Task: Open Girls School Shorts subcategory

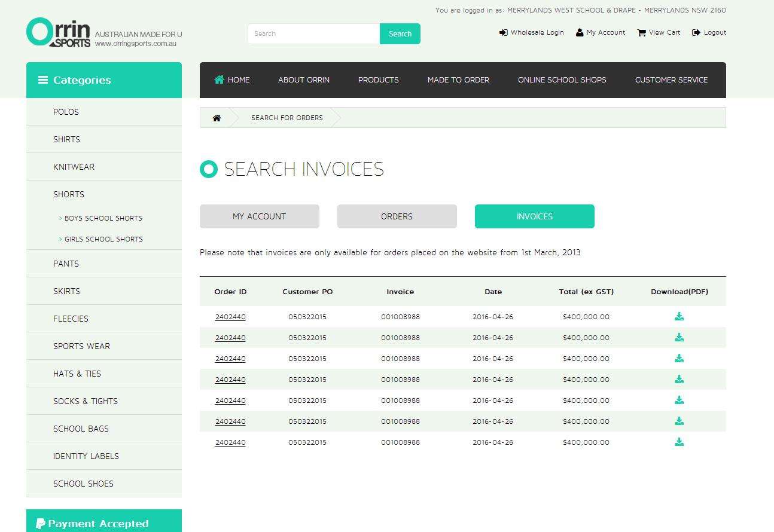Action: (103, 239)
